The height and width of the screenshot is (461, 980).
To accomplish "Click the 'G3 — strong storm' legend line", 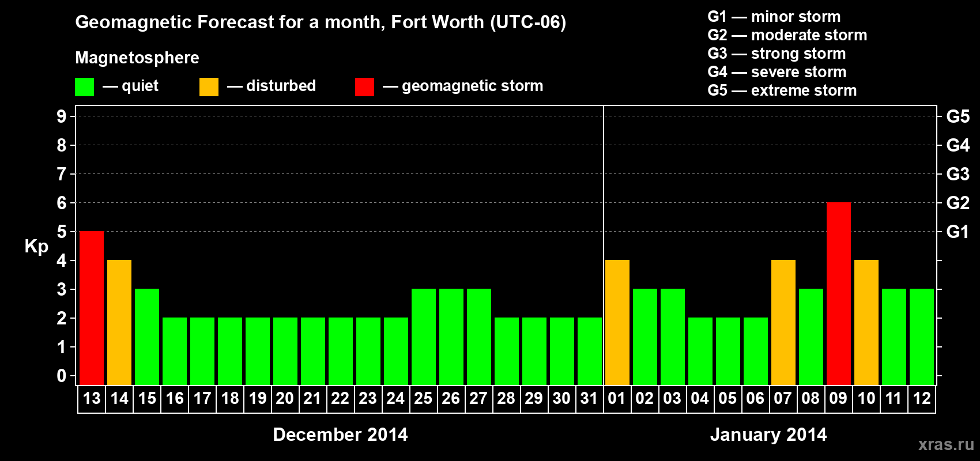I will tap(777, 54).
